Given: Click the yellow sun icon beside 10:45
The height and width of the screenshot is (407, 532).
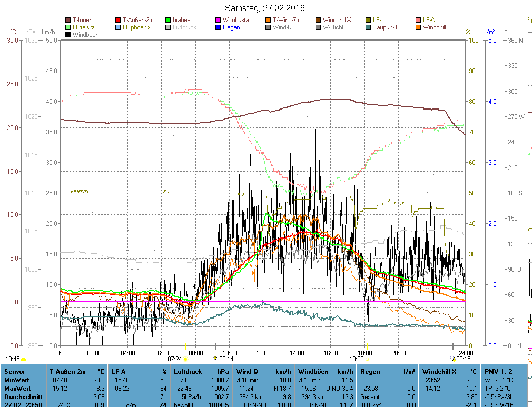Looking at the screenshot, I should tap(24, 359).
